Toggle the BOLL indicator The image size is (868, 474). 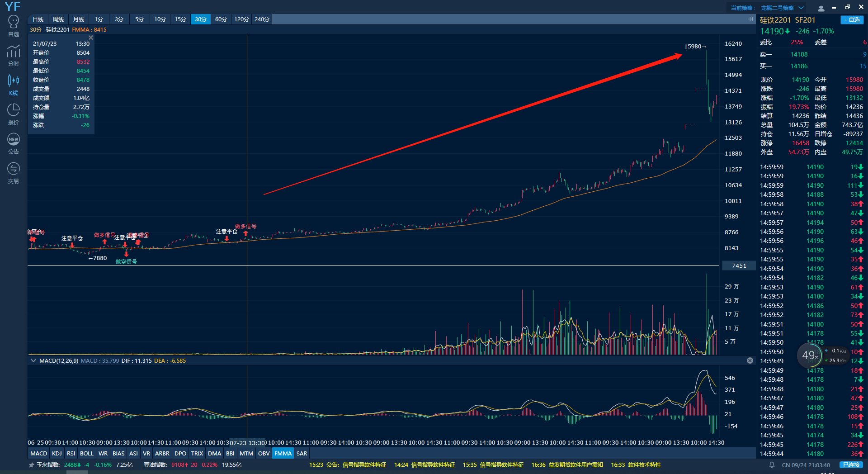click(x=86, y=453)
